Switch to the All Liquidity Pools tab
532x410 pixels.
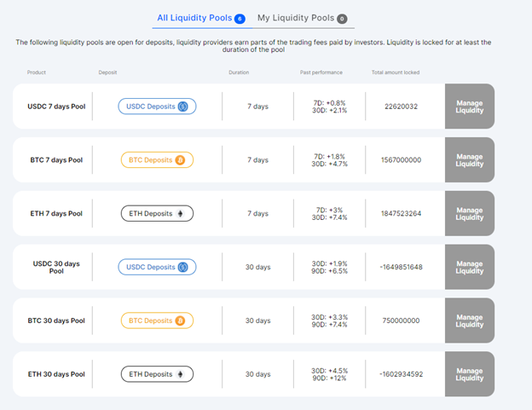coord(195,18)
